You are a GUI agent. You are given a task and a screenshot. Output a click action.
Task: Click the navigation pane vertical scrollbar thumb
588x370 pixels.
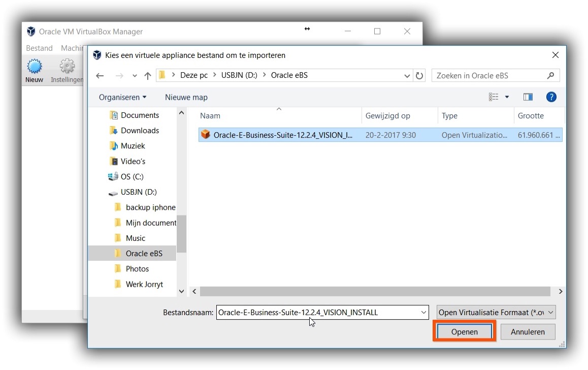coord(181,234)
